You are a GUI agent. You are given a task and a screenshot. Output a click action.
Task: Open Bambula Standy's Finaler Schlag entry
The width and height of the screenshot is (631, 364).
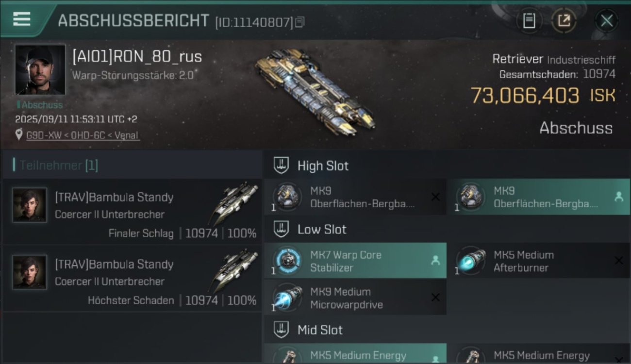pyautogui.click(x=132, y=212)
